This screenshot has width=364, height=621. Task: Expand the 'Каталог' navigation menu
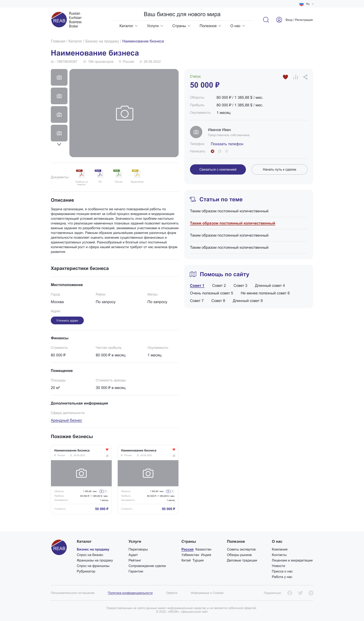128,26
